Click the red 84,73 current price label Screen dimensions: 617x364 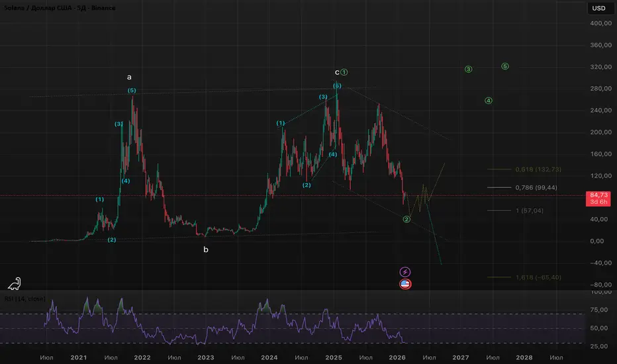598,199
